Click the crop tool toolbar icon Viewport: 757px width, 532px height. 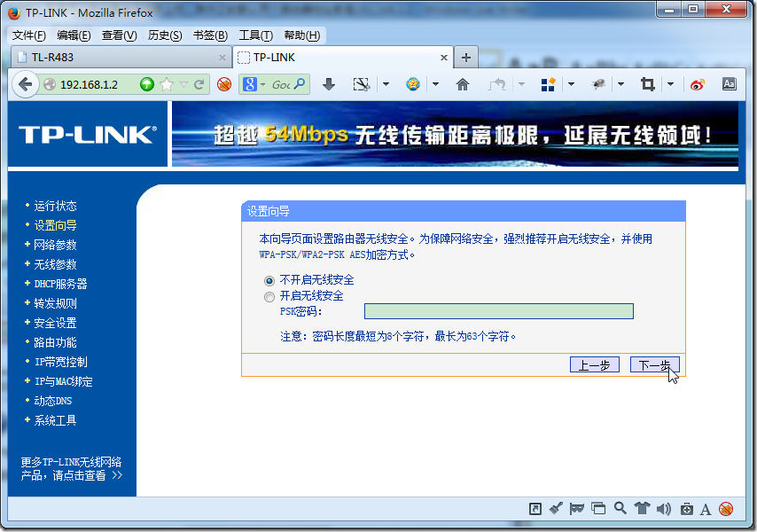[x=647, y=84]
